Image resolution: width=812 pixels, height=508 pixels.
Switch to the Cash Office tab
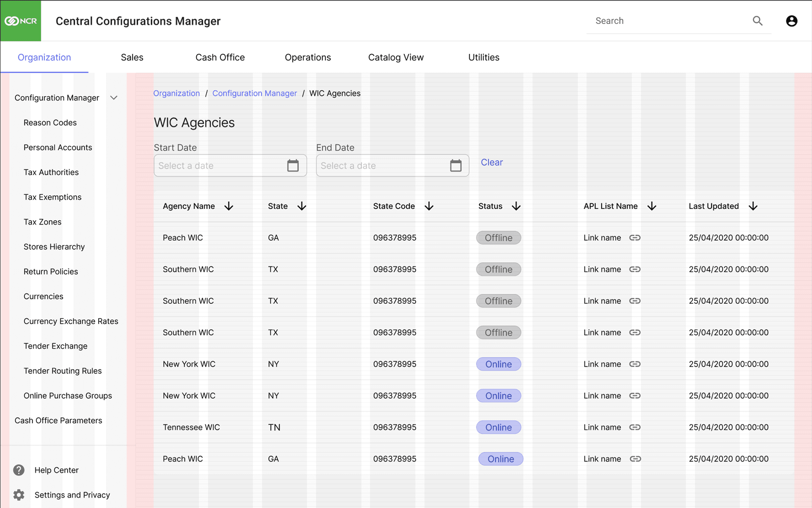point(220,57)
